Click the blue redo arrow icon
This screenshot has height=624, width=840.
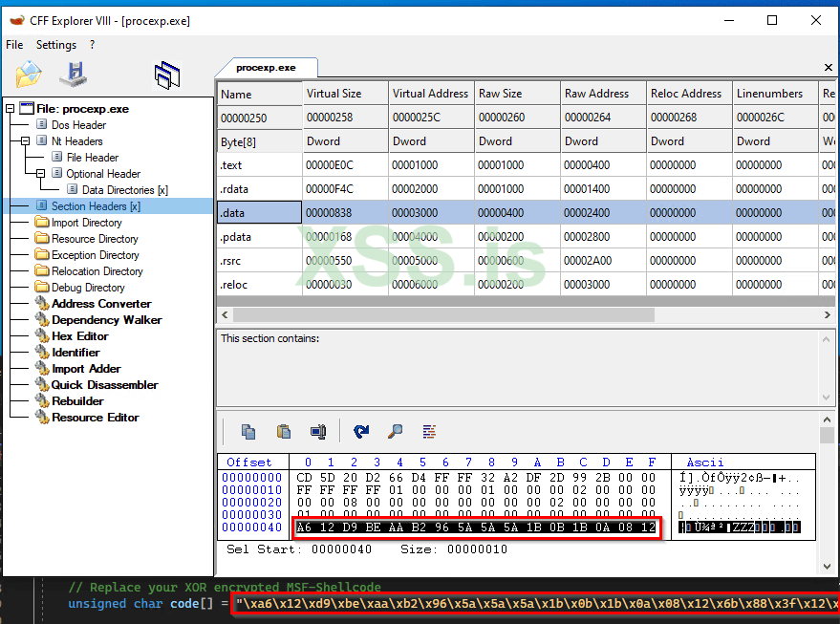(360, 431)
